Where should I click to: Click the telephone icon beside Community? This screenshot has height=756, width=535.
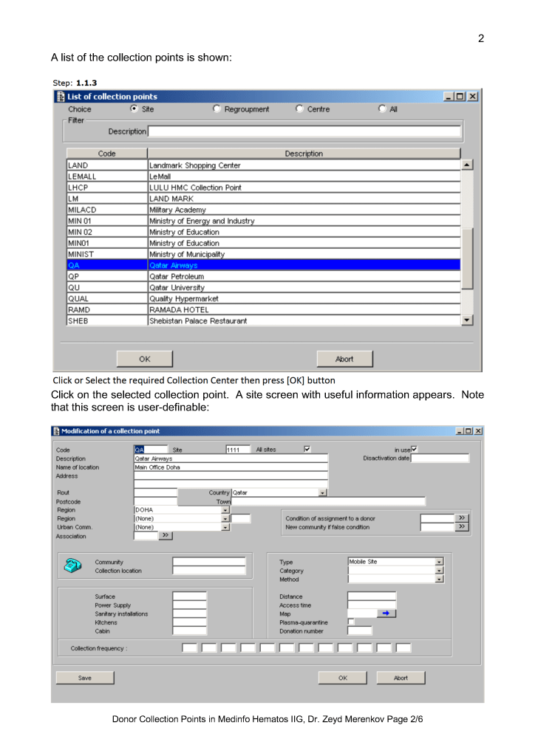tap(71, 566)
